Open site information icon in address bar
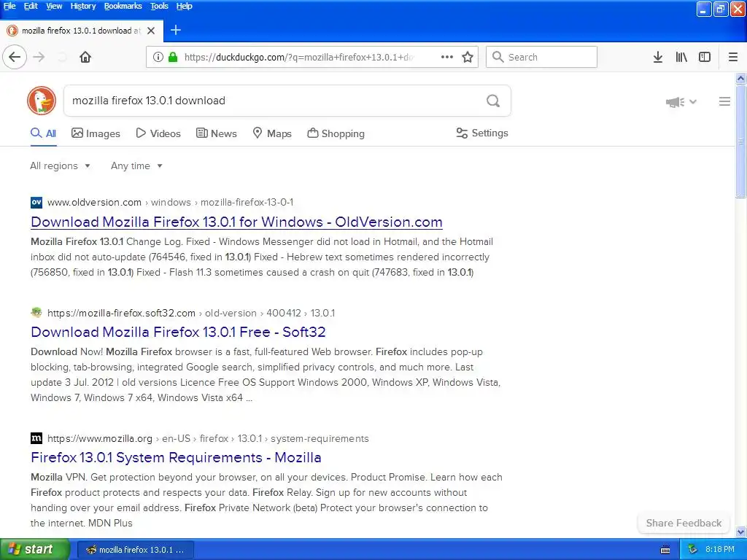This screenshot has width=747, height=560. point(158,57)
